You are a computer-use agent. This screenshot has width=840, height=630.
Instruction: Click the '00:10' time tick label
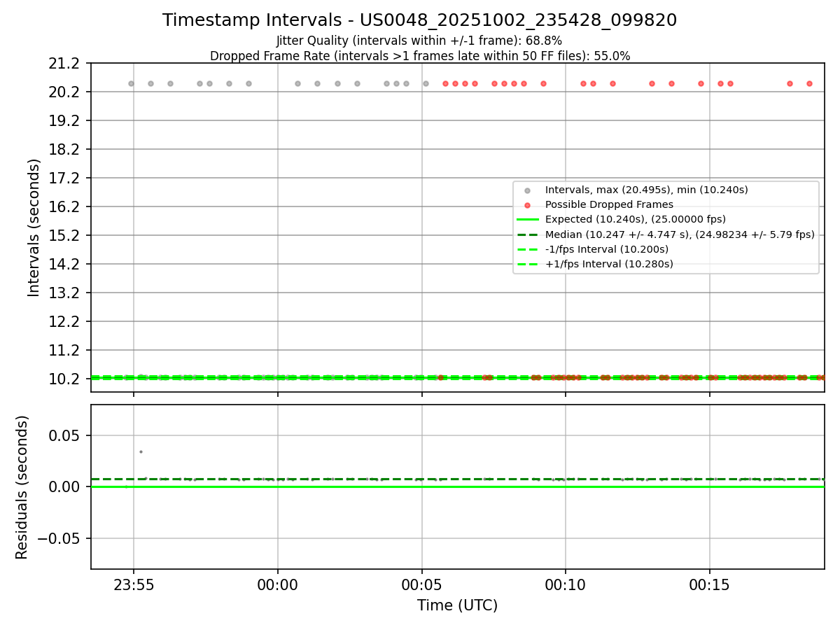coord(566,584)
